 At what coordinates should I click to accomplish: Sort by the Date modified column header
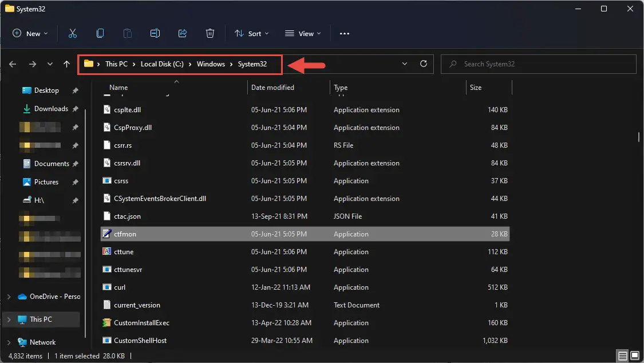(x=272, y=88)
